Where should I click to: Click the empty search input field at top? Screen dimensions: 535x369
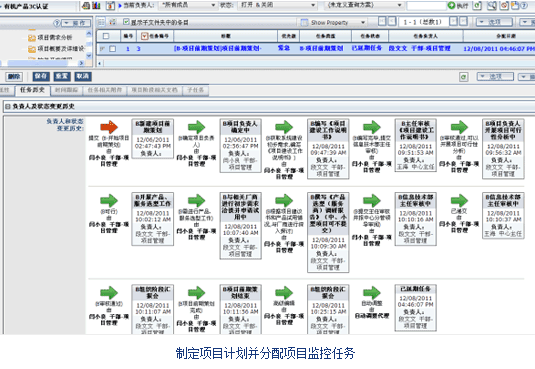(x=426, y=5)
